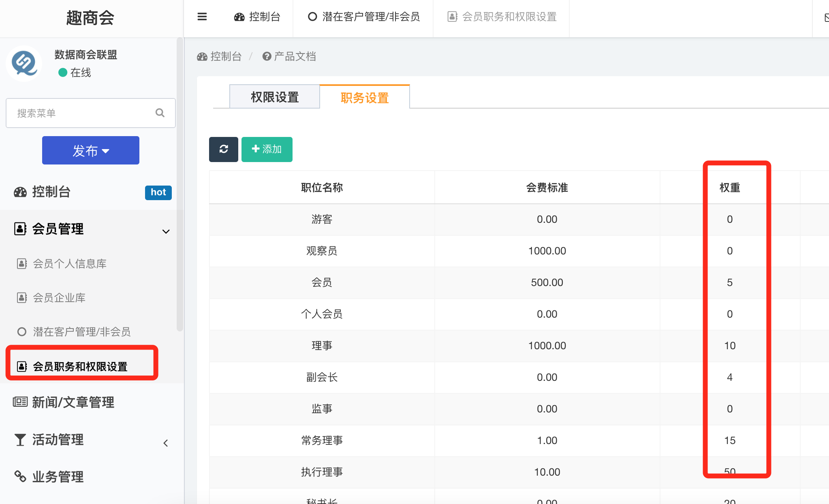This screenshot has height=504, width=829.
Task: Click the magnifier icon in menu search
Action: 160,113
